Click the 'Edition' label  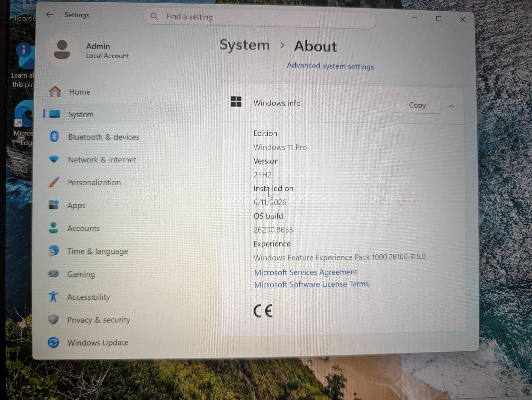[265, 133]
